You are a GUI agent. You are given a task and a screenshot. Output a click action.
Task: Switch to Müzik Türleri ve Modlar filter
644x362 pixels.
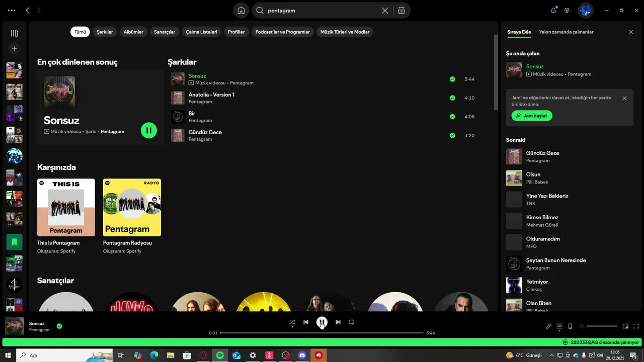[345, 32]
